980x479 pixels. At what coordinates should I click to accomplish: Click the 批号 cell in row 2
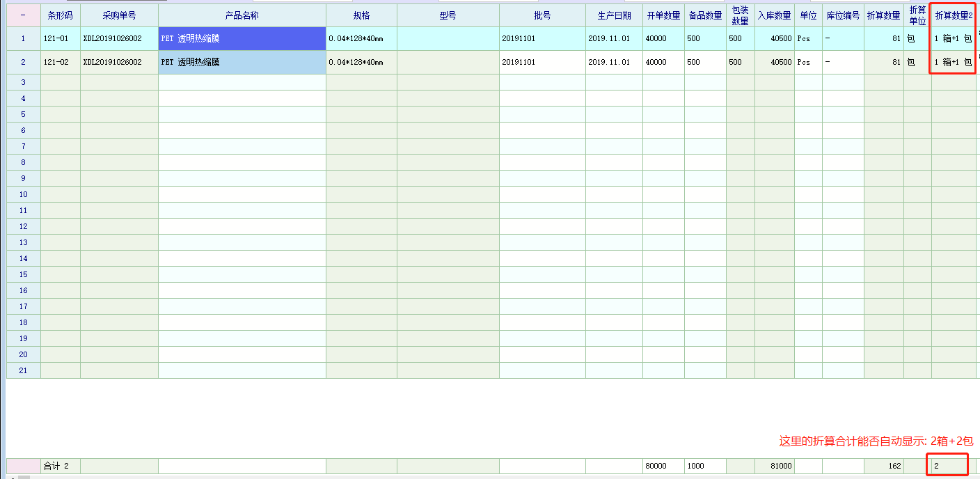[x=542, y=63]
